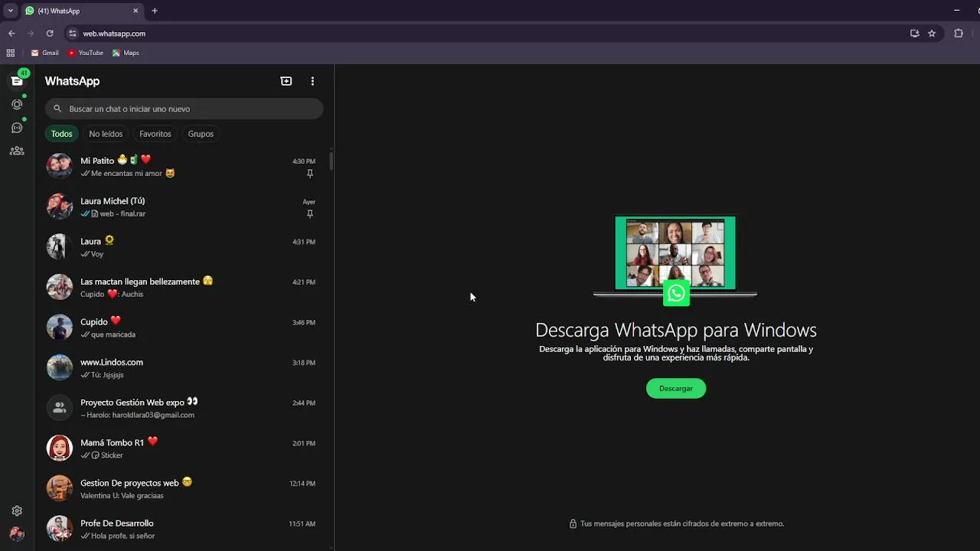Click the group avatar of Proyecto Gestión Web expo
Screen dimensions: 980x551
coord(59,408)
